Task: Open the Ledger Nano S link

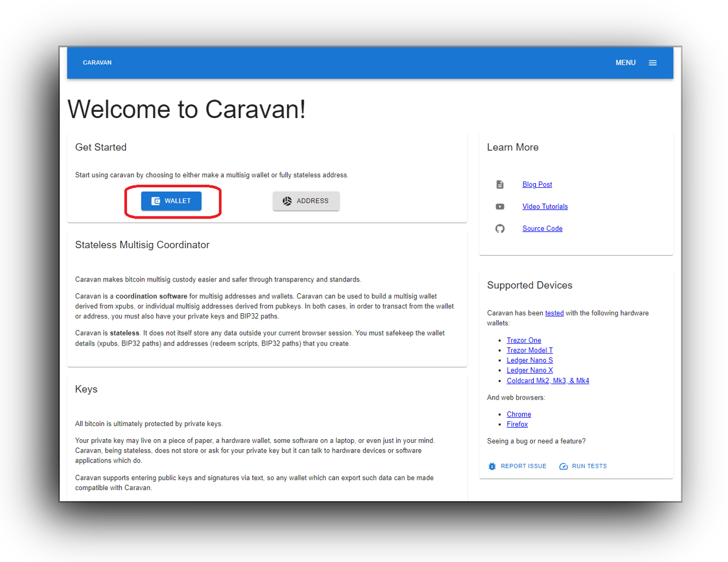Action: tap(530, 360)
